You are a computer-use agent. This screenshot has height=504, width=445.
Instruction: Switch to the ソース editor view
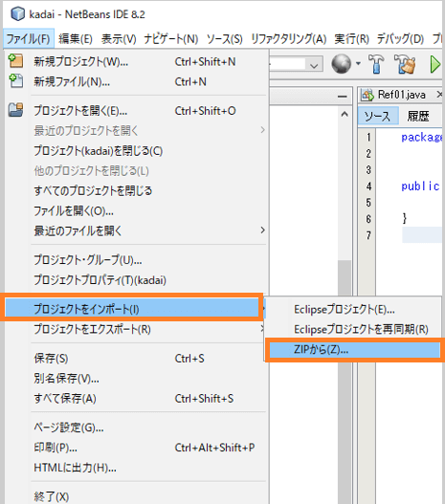pyautogui.click(x=378, y=116)
